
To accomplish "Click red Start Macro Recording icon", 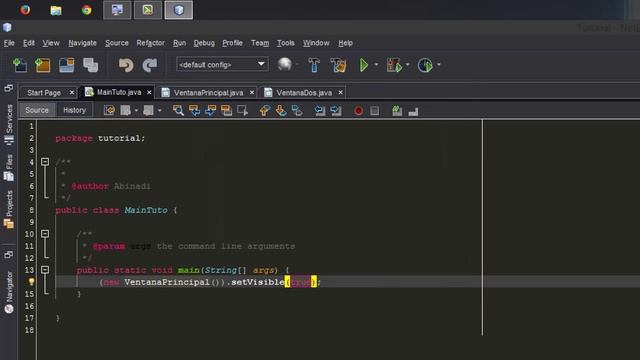I will pyautogui.click(x=358, y=111).
